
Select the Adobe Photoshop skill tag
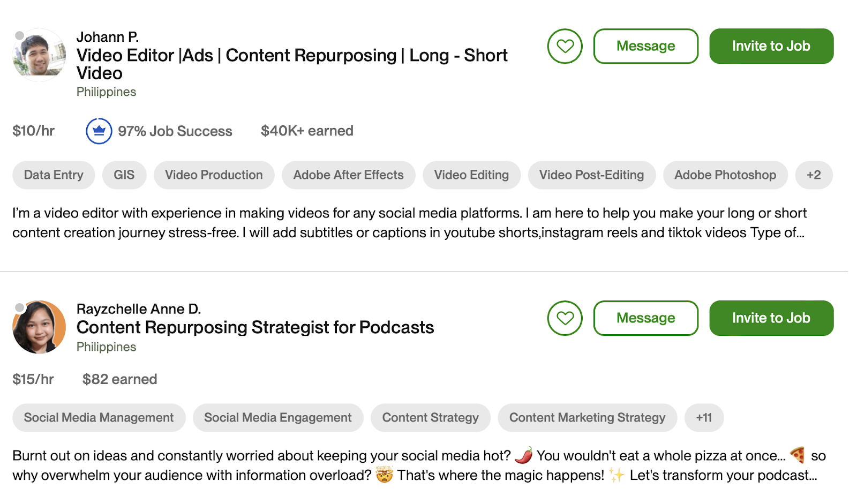pos(725,175)
